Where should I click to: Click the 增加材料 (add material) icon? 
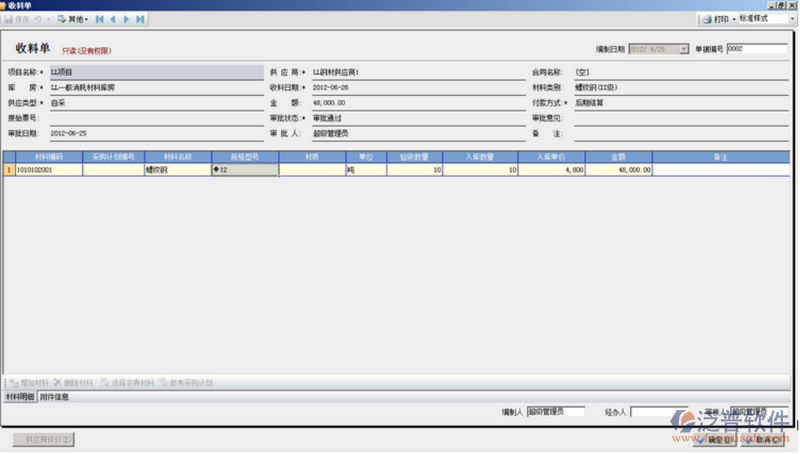[x=14, y=383]
